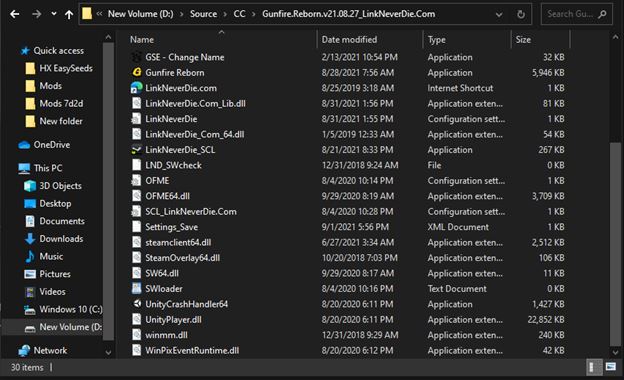Open Quick access in the sidebar

[58, 51]
